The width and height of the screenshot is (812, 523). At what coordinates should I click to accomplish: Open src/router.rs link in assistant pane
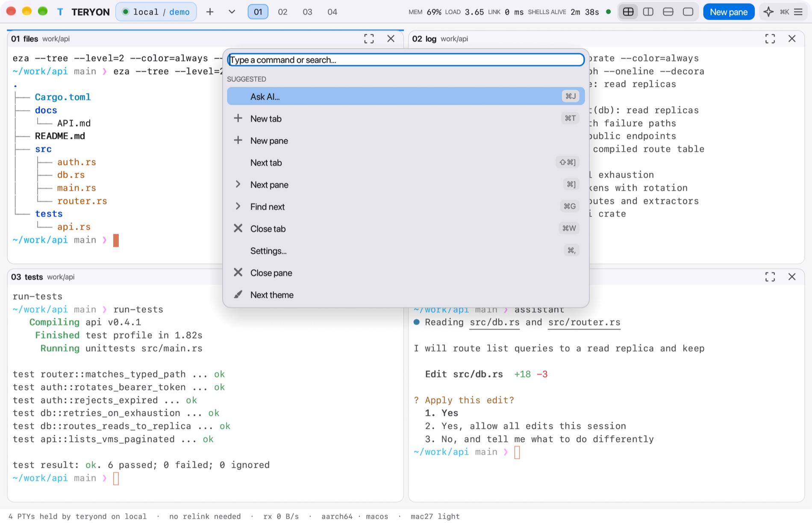584,322
